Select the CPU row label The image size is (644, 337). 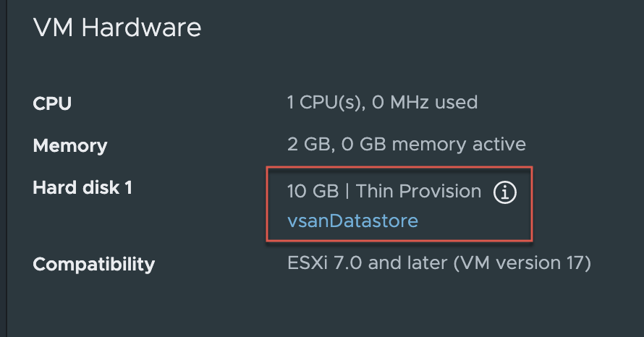(x=52, y=103)
